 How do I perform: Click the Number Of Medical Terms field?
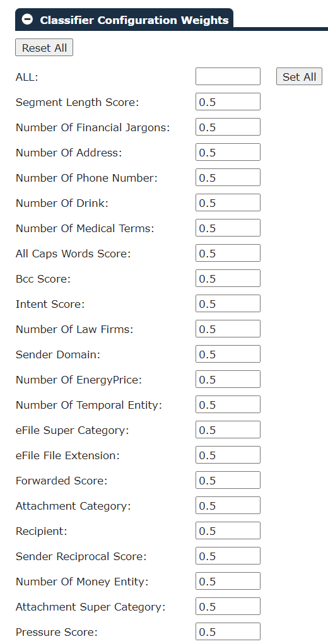click(228, 228)
